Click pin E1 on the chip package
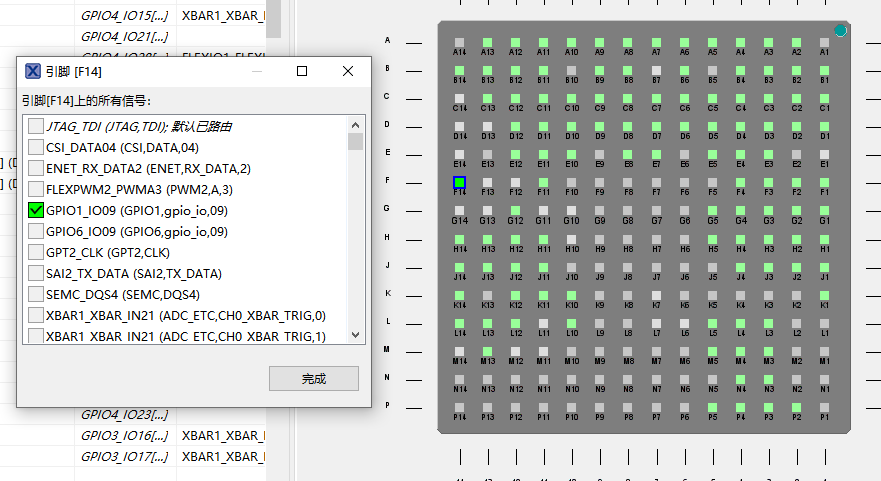Screen dimensions: 881x481 [x=824, y=155]
